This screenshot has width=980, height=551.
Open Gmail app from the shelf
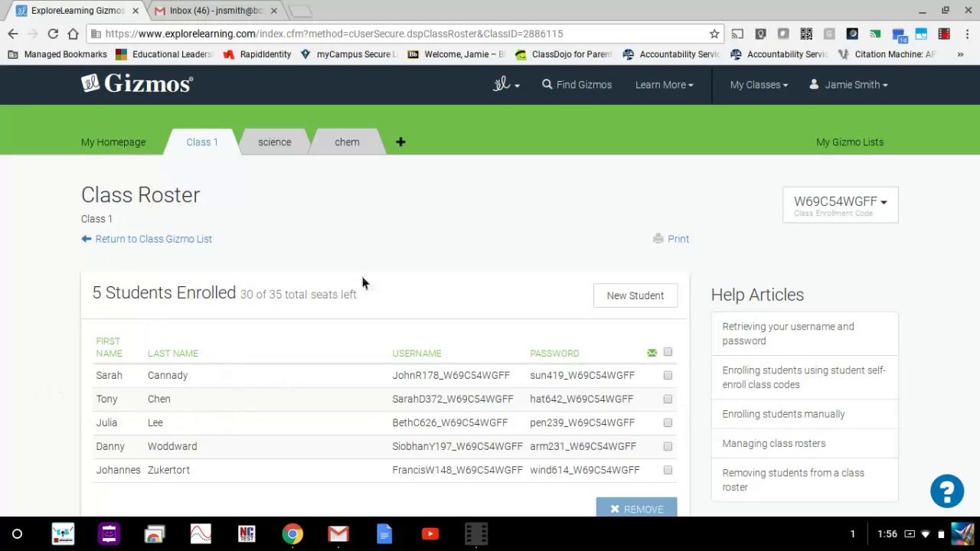(338, 534)
